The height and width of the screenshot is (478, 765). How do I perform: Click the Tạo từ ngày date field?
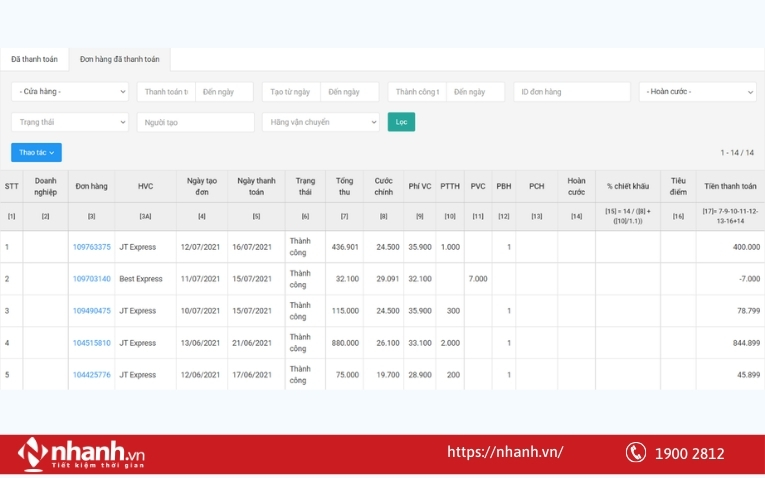tap(291, 92)
